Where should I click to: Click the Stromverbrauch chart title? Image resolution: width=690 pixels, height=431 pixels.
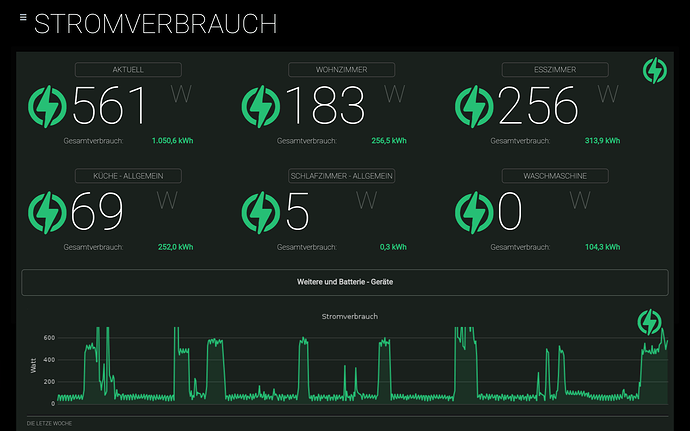point(344,316)
